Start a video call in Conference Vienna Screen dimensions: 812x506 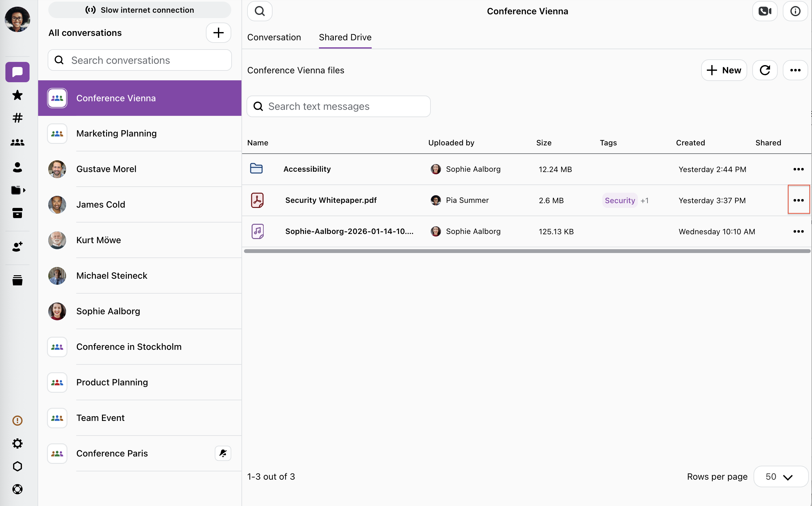765,11
